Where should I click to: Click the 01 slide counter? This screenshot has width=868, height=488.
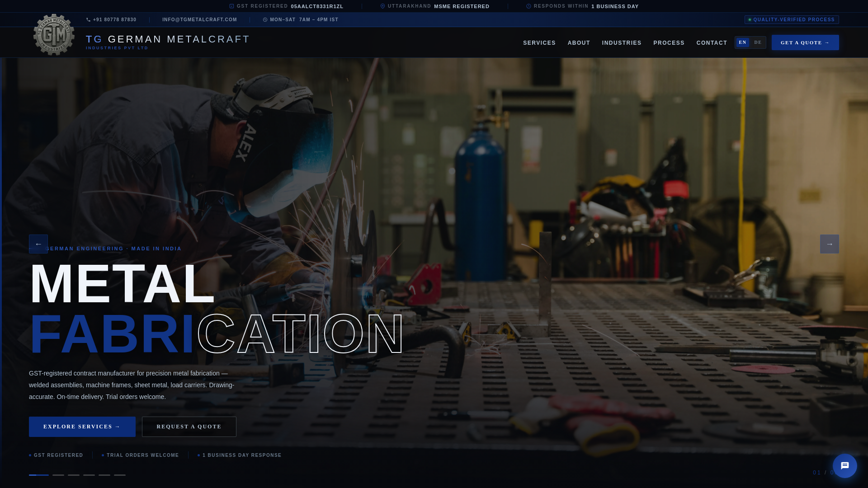816,473
